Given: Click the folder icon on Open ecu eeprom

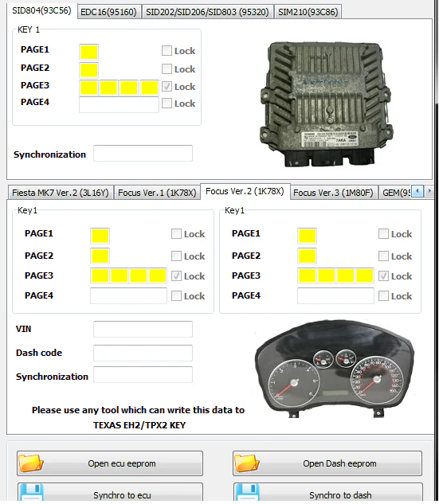Looking at the screenshot, I should pyautogui.click(x=31, y=463).
